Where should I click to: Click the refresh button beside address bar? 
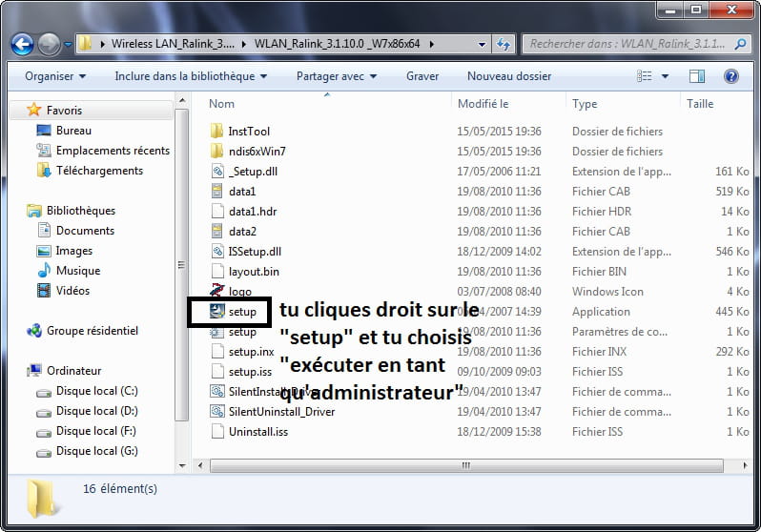504,44
